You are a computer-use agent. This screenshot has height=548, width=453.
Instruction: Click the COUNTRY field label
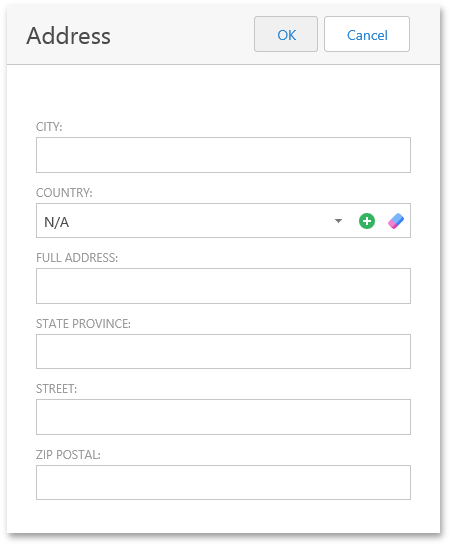pyautogui.click(x=64, y=193)
